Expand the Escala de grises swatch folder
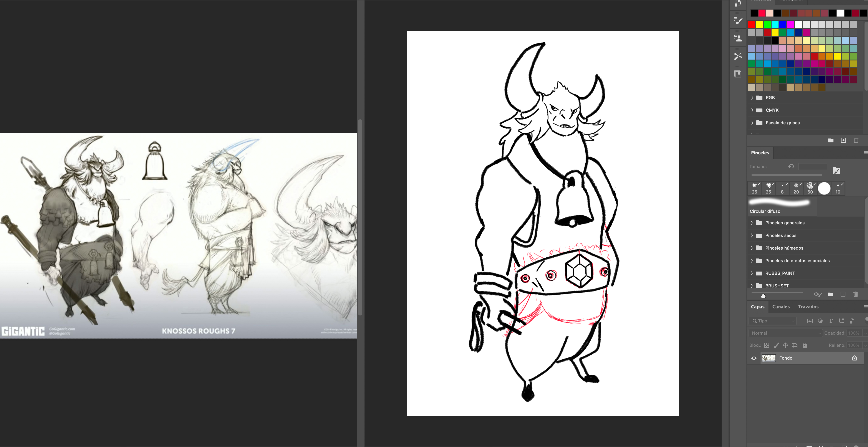Image resolution: width=868 pixels, height=447 pixels. 752,123
